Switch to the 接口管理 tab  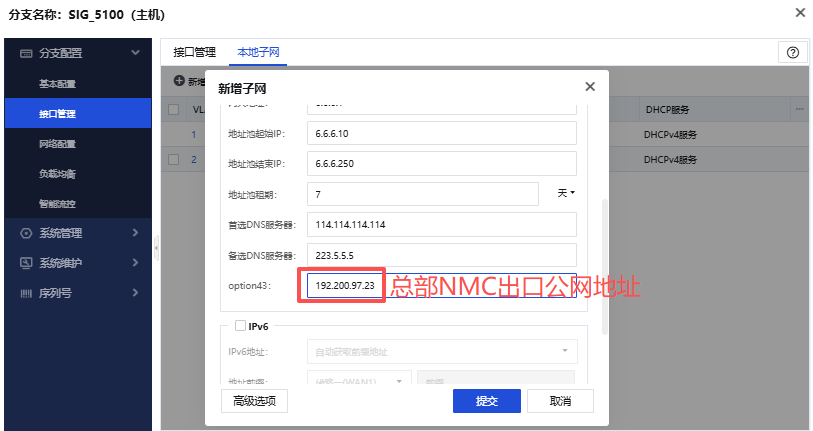(194, 52)
